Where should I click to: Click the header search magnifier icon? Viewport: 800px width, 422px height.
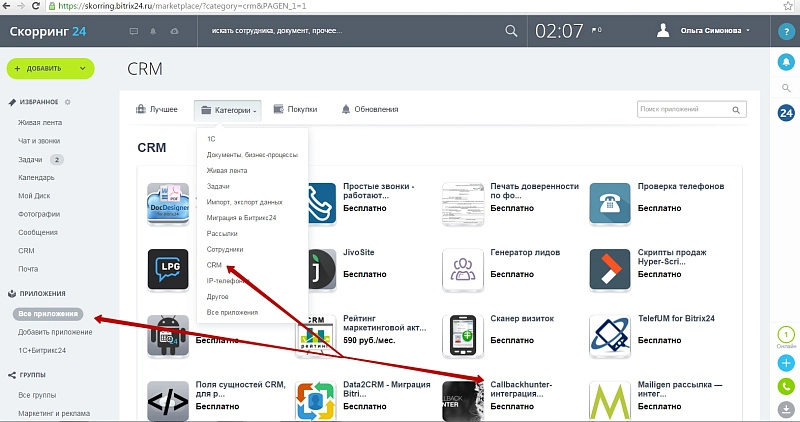(x=511, y=31)
